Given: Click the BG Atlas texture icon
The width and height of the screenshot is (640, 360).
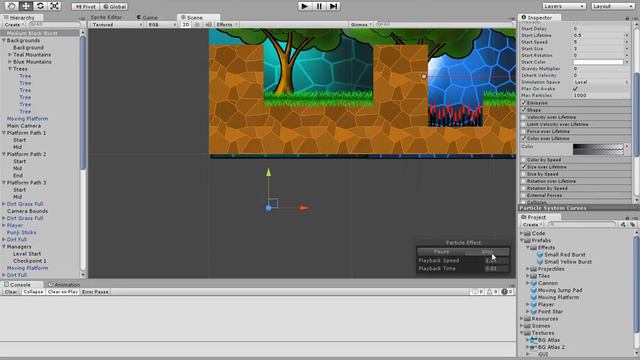Looking at the screenshot, I should 533,340.
